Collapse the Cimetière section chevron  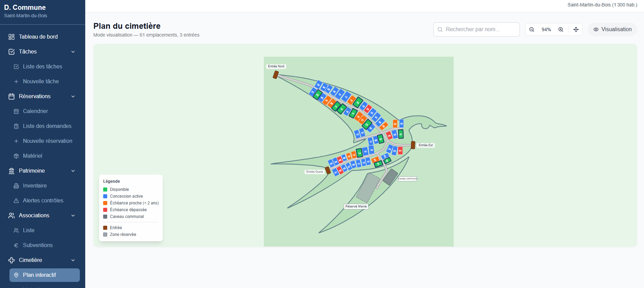click(73, 260)
